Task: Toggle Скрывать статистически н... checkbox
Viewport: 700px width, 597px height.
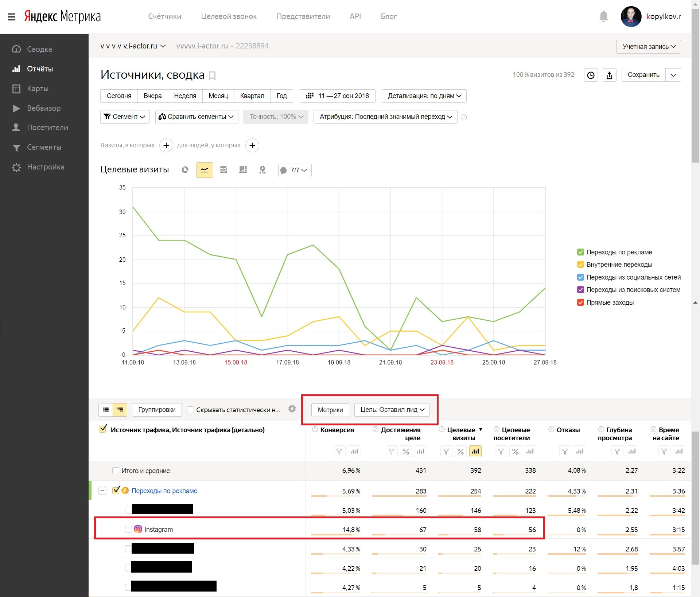Action: point(190,410)
